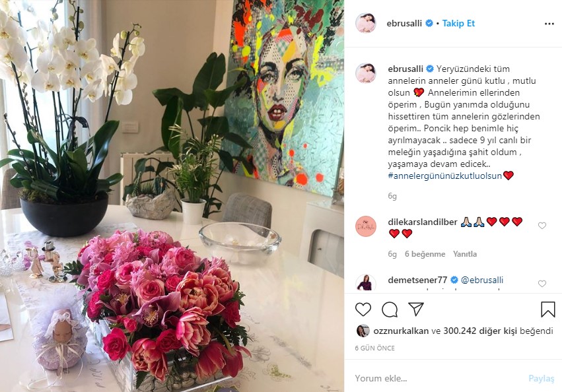Like demetsener77's comment heart

coord(542,283)
